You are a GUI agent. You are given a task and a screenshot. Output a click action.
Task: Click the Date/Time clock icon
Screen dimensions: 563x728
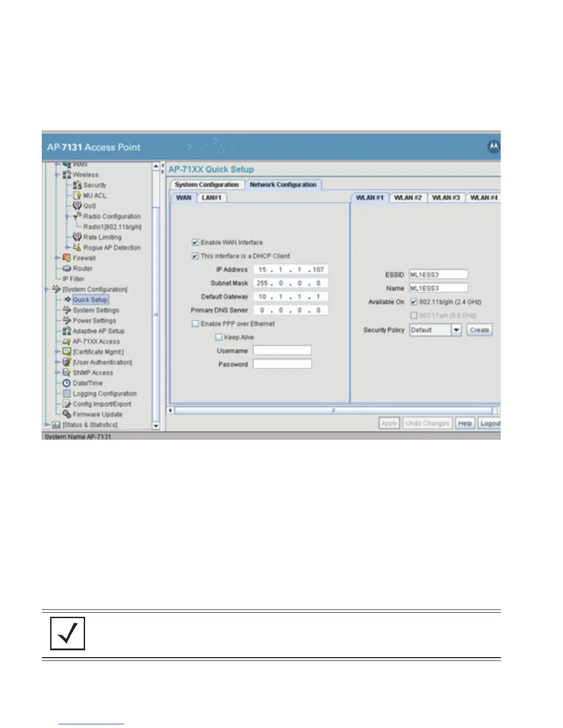pyautogui.click(x=67, y=383)
